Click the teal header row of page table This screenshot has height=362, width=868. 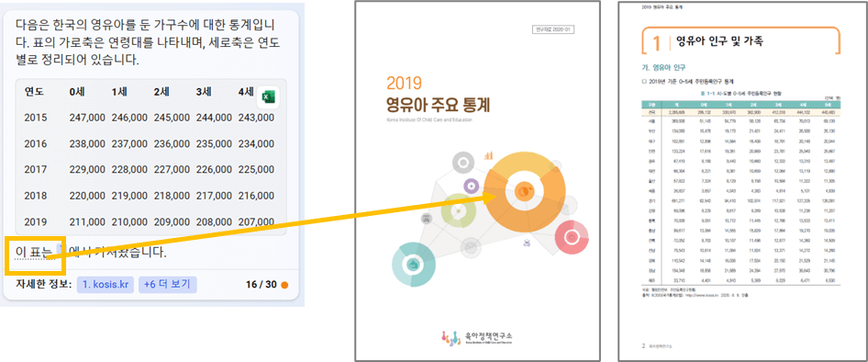(x=740, y=104)
